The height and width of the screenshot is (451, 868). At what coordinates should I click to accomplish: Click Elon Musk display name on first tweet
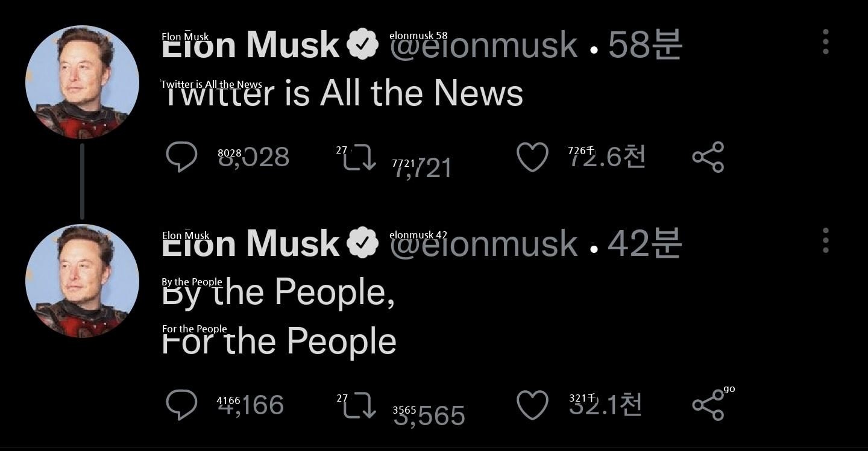coord(251,46)
